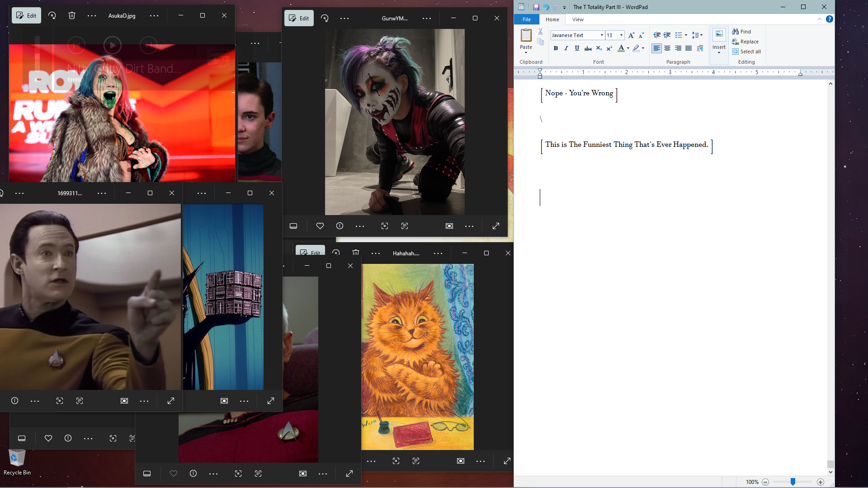Click Select all in the Editing group
868x488 pixels.
[746, 52]
